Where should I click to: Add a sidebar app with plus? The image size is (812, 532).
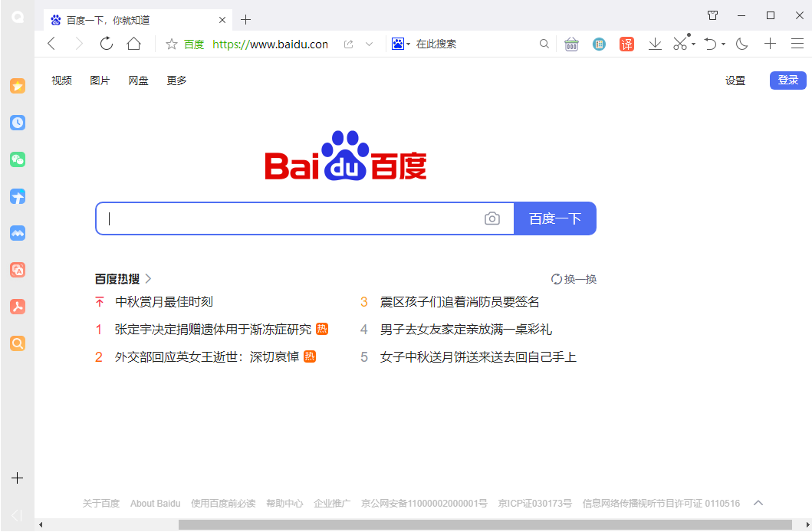pos(17,478)
